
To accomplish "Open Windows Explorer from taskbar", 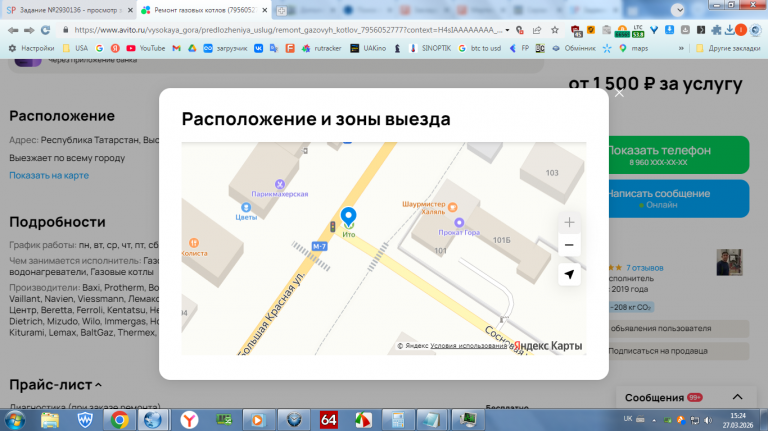I will tap(50, 420).
